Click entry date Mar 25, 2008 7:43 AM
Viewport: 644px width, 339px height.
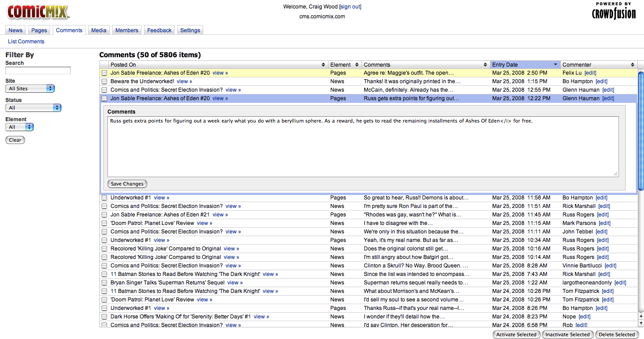point(520,274)
